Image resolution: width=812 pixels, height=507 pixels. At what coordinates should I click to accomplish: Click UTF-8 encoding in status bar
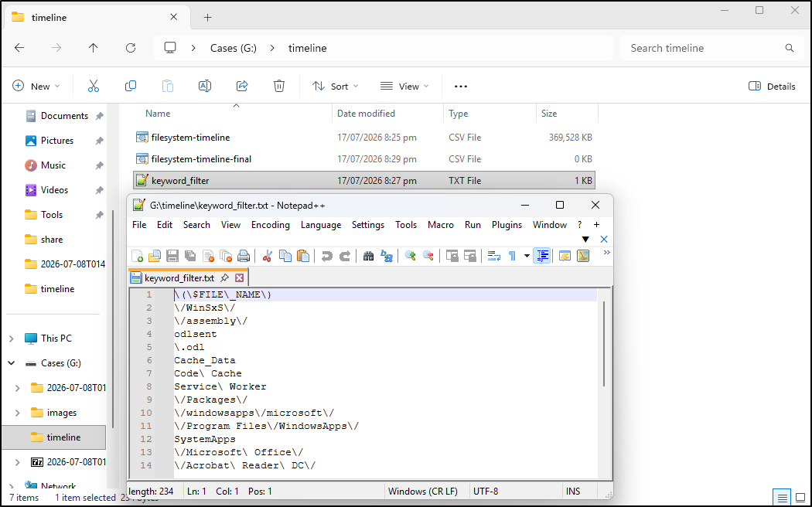(x=485, y=491)
